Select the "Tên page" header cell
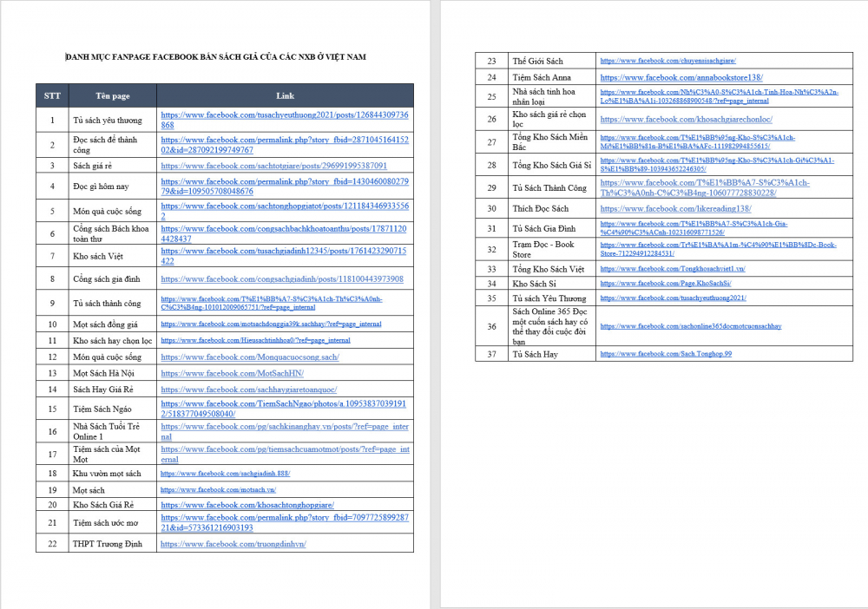Image resolution: width=868 pixels, height=609 pixels. pyautogui.click(x=113, y=95)
